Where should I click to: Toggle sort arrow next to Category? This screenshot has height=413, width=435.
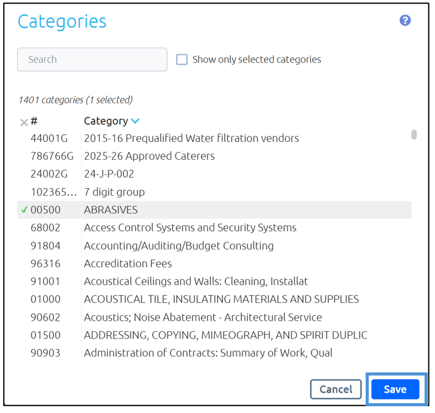point(135,121)
